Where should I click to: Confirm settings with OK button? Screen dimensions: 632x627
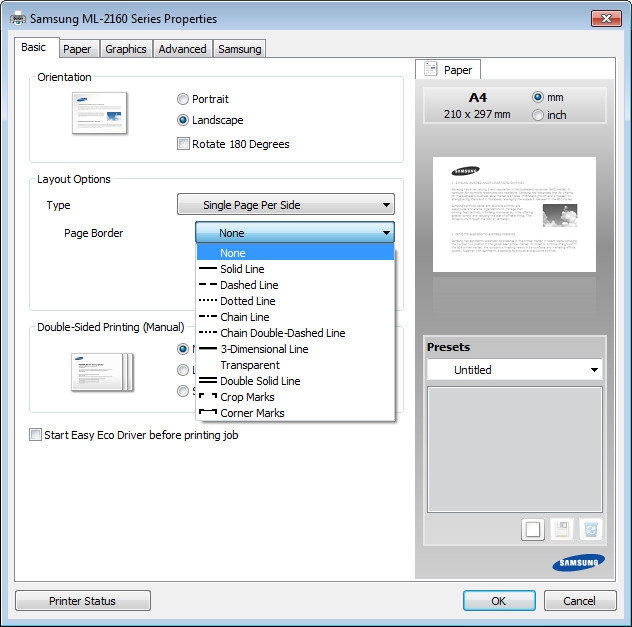click(x=499, y=601)
